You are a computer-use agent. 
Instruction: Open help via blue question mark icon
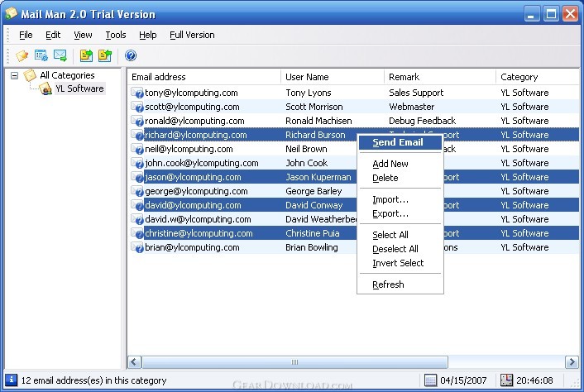131,55
